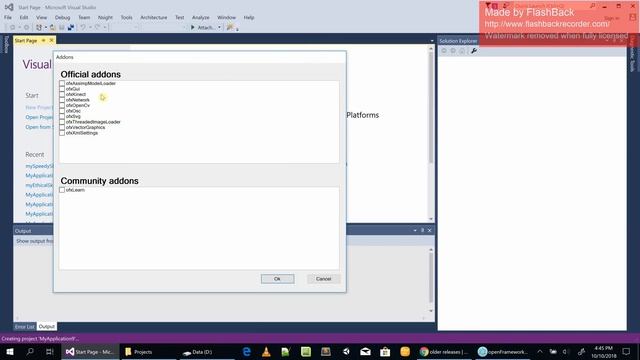This screenshot has width=640, height=360.
Task: Launch Microsoft Edge from taskbar
Action: [x=247, y=351]
